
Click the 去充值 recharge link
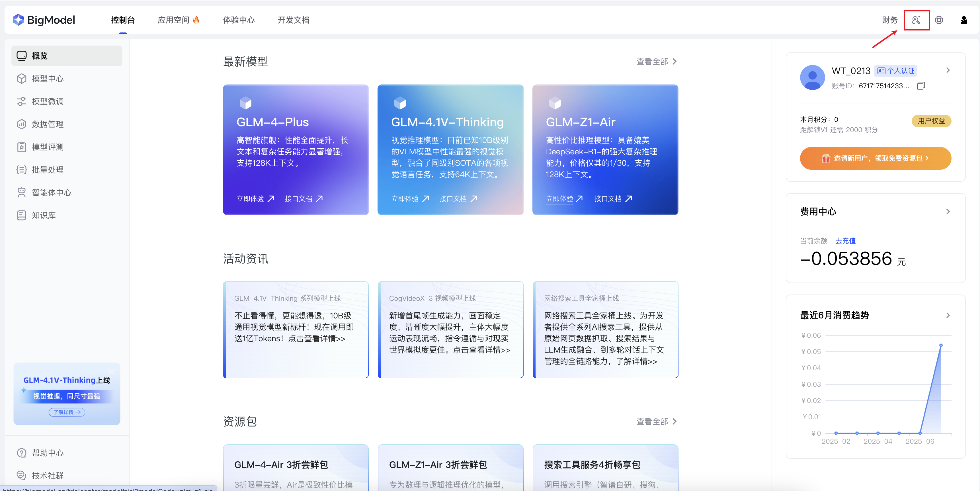pyautogui.click(x=845, y=241)
